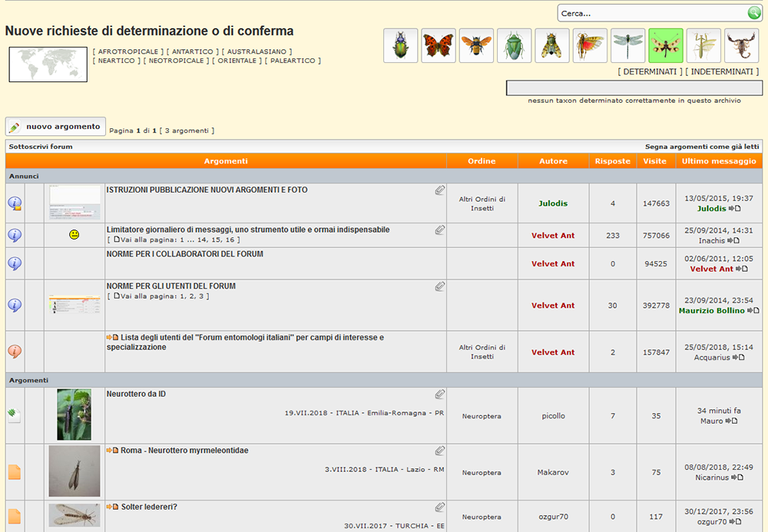Select the beetle order icon

(x=400, y=46)
